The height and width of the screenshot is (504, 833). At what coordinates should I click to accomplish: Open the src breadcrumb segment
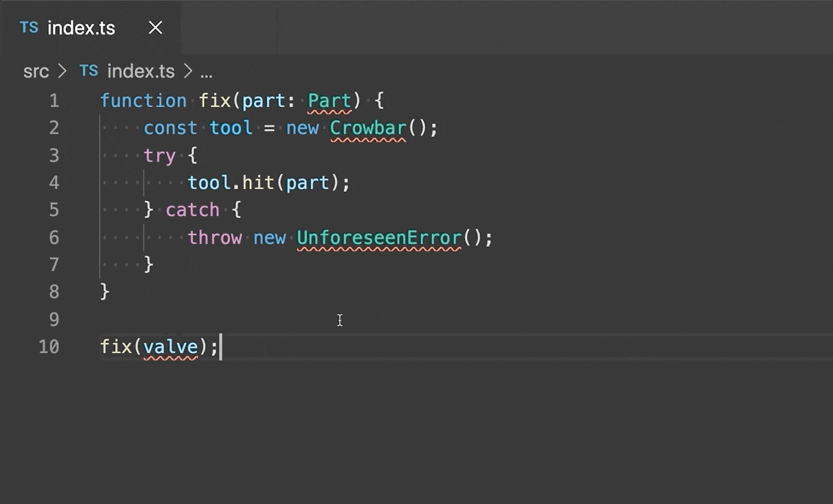coord(36,70)
